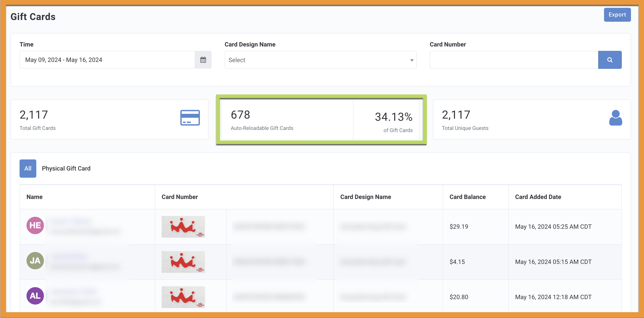
Task: Focus the Card Number search field
Action: (514, 60)
